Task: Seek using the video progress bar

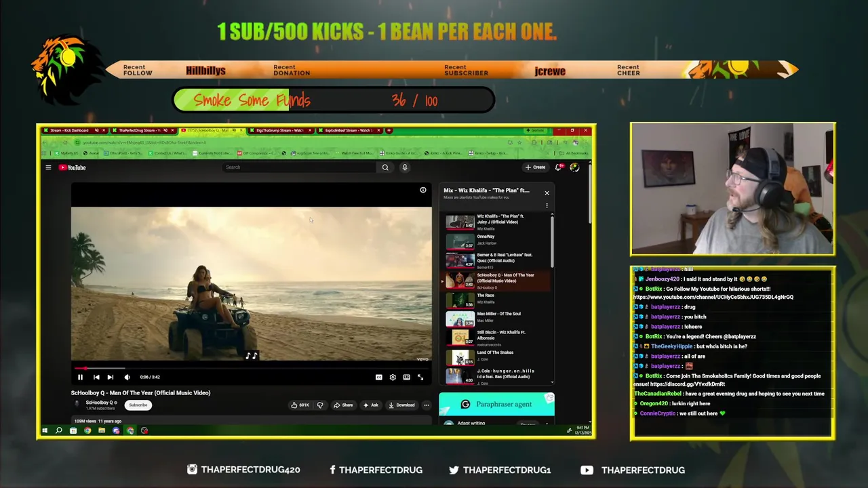Action: point(252,369)
